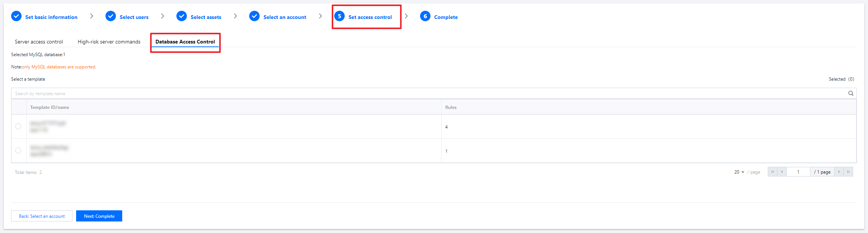Click Next: Complete button
The width and height of the screenshot is (868, 233).
(x=99, y=216)
